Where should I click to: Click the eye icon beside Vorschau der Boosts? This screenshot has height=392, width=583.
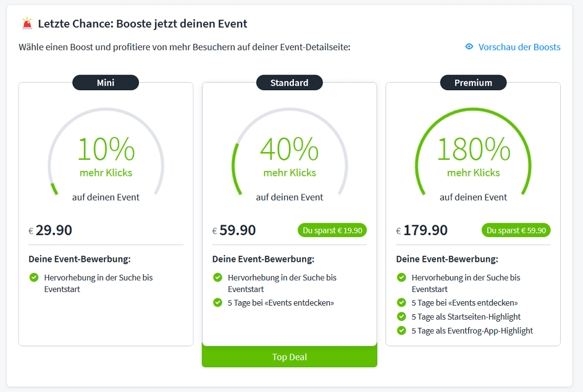tap(469, 46)
